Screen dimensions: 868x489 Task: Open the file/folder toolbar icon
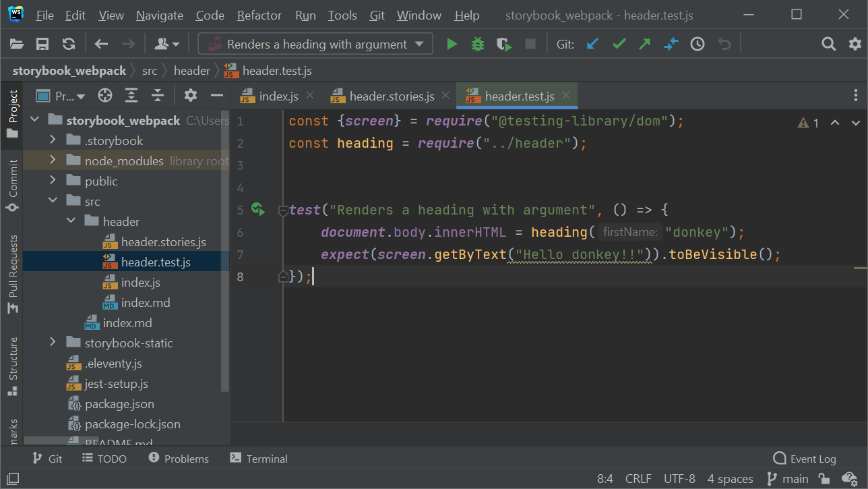pyautogui.click(x=17, y=45)
